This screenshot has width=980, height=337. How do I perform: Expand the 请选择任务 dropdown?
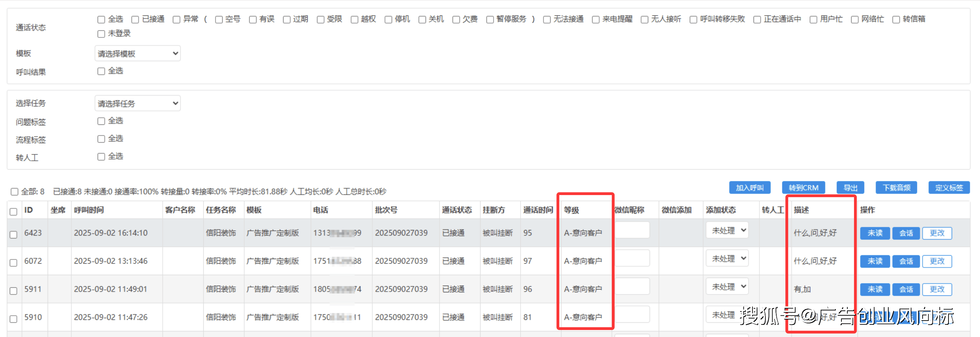click(x=137, y=103)
